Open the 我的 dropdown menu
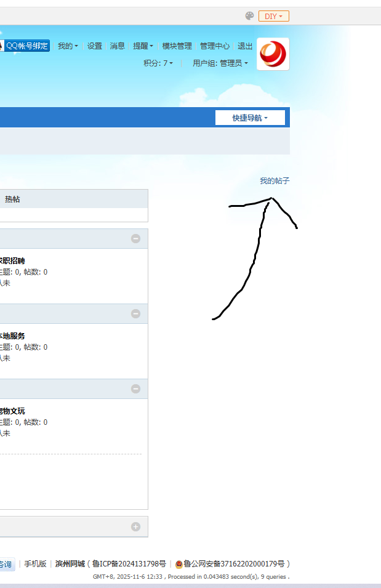The image size is (381, 588). click(x=68, y=46)
